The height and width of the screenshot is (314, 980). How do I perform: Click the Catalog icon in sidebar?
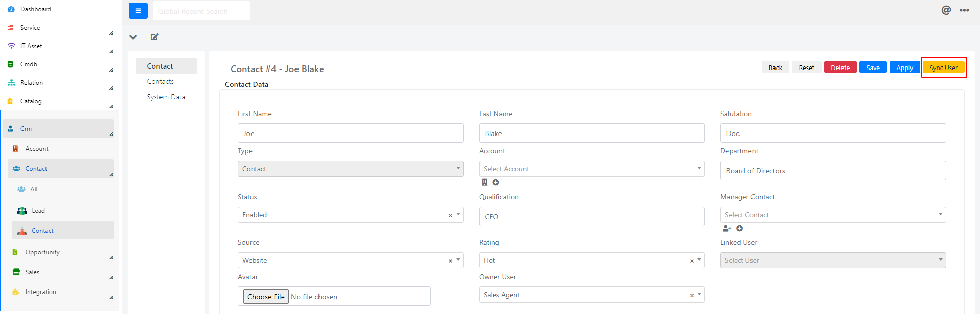point(10,101)
